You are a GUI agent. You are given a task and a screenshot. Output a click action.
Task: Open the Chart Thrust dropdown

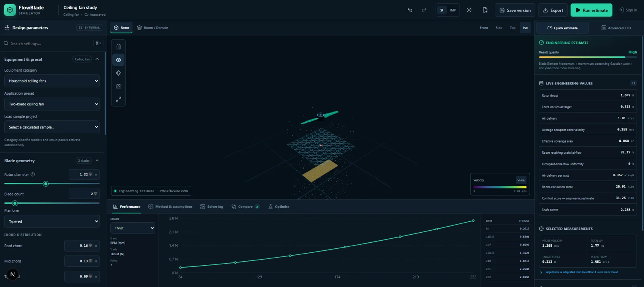click(132, 228)
